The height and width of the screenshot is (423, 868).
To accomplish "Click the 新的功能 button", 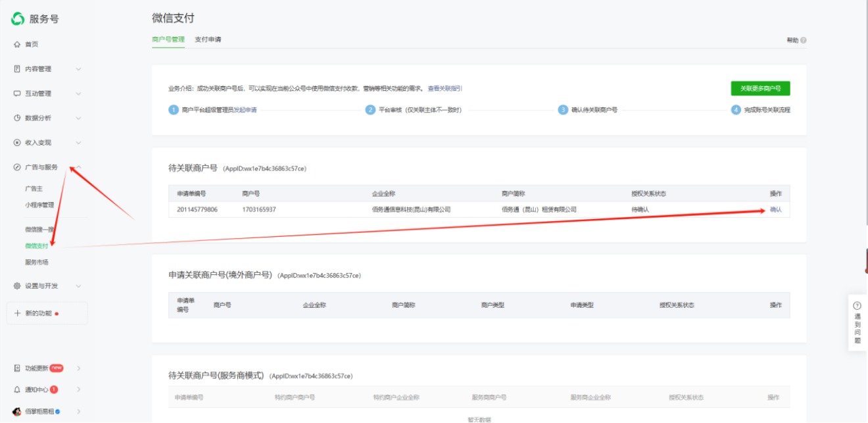I will click(x=47, y=313).
